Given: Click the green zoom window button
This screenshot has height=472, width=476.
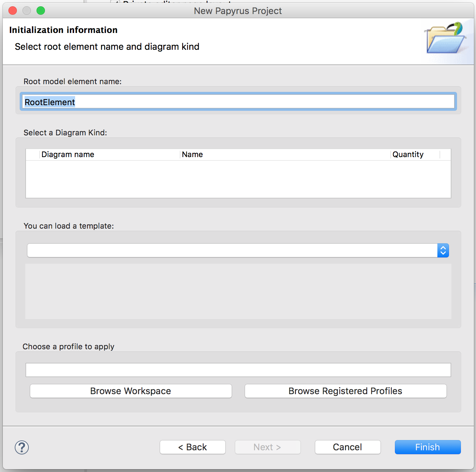Looking at the screenshot, I should (x=41, y=11).
